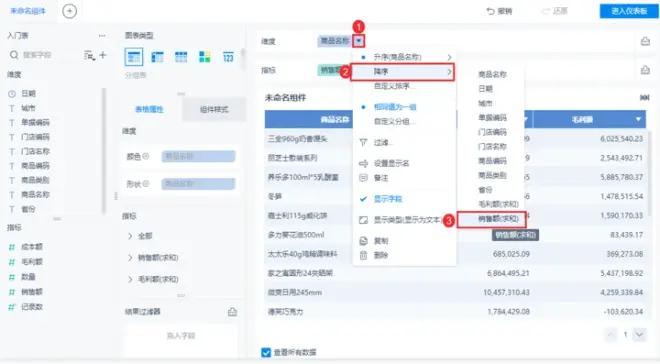Select the colorful heatmap chart type icon
The image size is (660, 364).
[x=205, y=57]
